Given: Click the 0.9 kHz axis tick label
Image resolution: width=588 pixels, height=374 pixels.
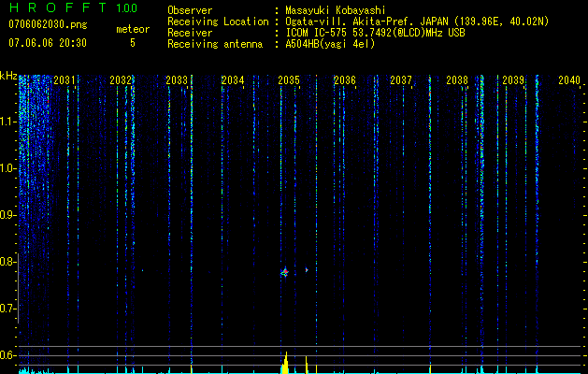Looking at the screenshot, I should (x=7, y=215).
